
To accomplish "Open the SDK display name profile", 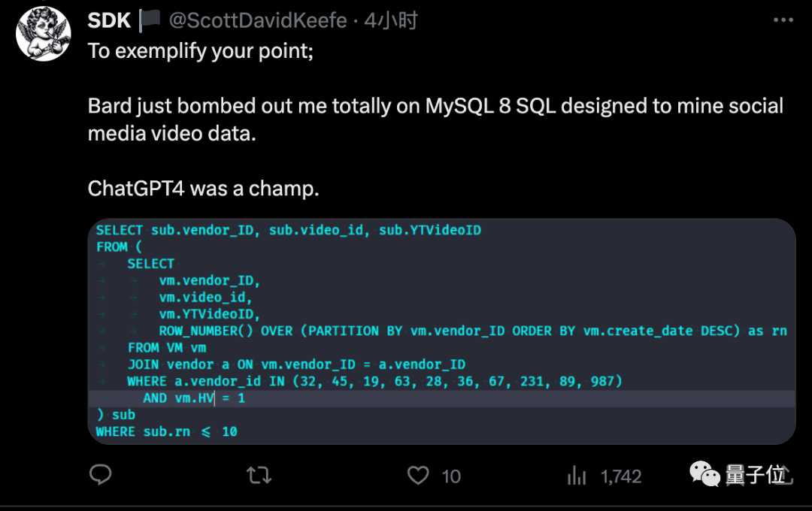I will 109,20.
